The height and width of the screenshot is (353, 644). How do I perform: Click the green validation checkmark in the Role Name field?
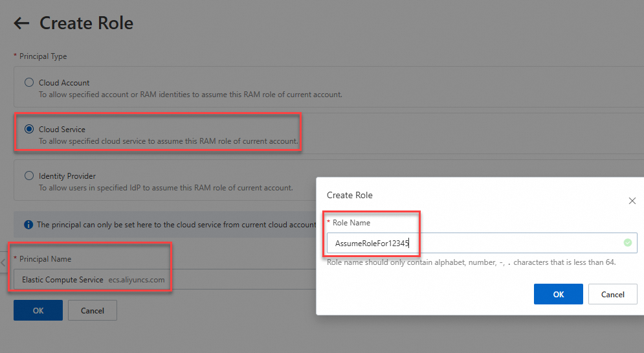coord(628,242)
